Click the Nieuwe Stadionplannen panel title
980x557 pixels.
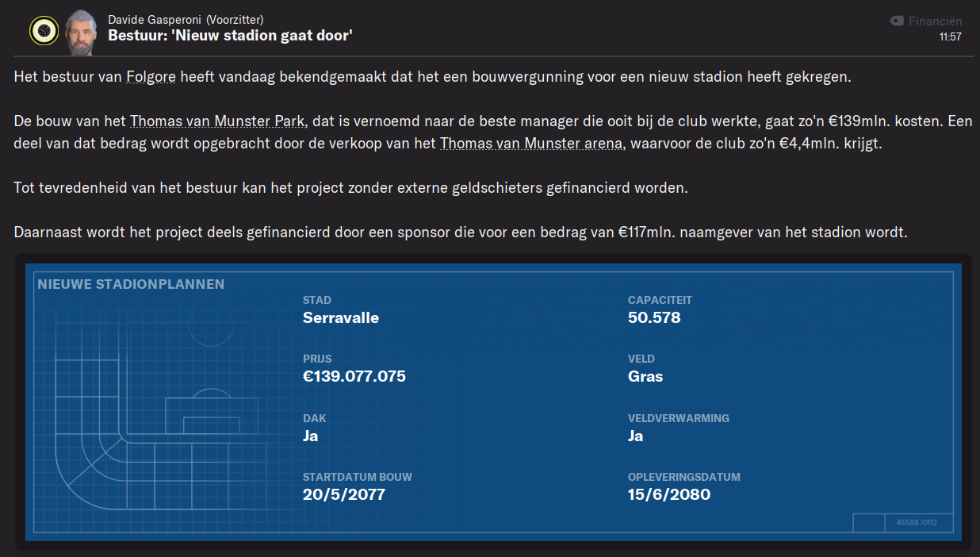pyautogui.click(x=131, y=284)
